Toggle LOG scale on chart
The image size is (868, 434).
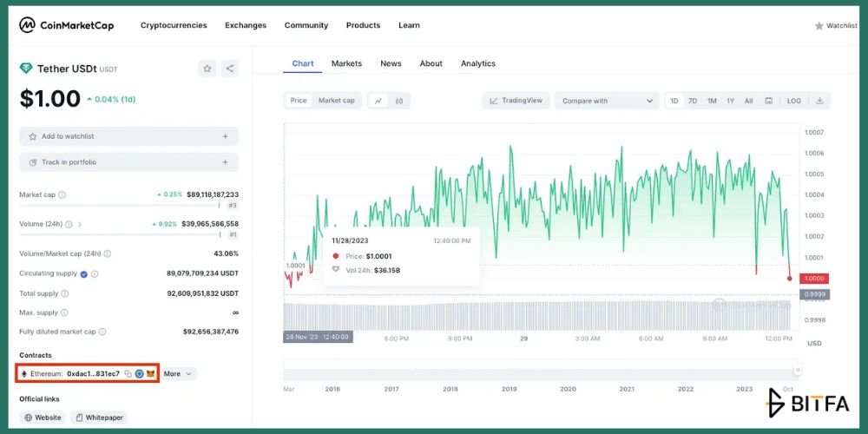click(794, 101)
